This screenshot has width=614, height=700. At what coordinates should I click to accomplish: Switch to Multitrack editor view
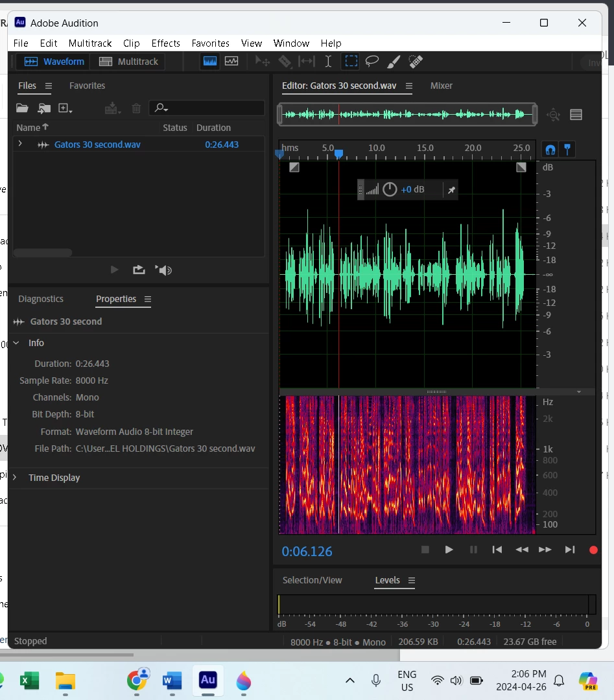click(128, 62)
